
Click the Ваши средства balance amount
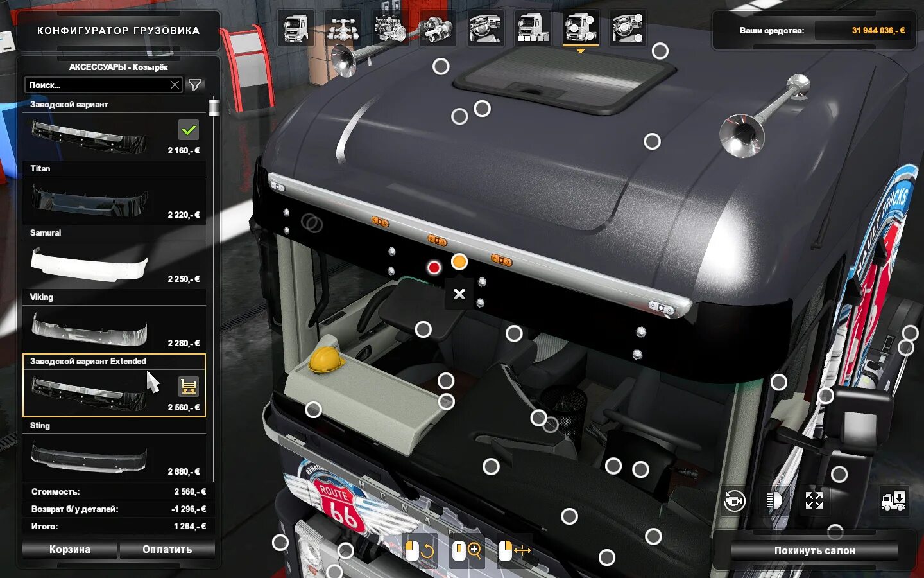(x=878, y=30)
